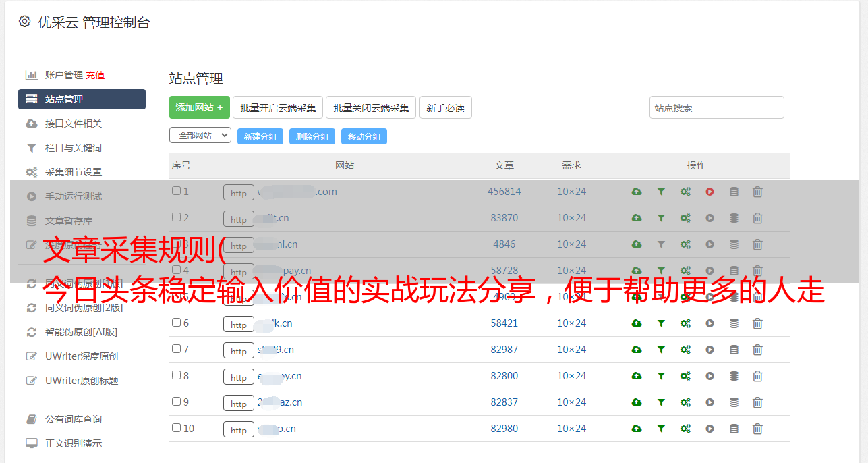The height and width of the screenshot is (463, 868).
Task: Open collection settings gears icon in row 1
Action: pos(685,192)
